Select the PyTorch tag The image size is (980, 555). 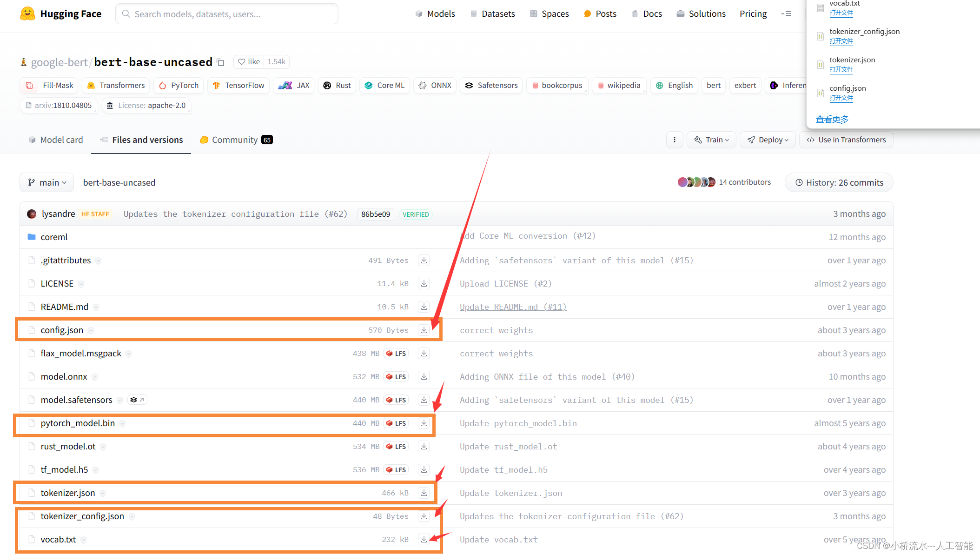point(179,85)
